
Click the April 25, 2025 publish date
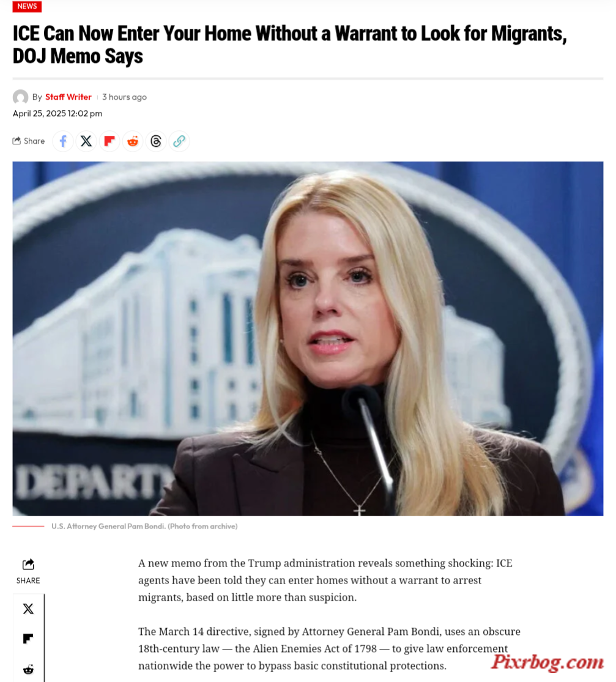click(x=58, y=114)
